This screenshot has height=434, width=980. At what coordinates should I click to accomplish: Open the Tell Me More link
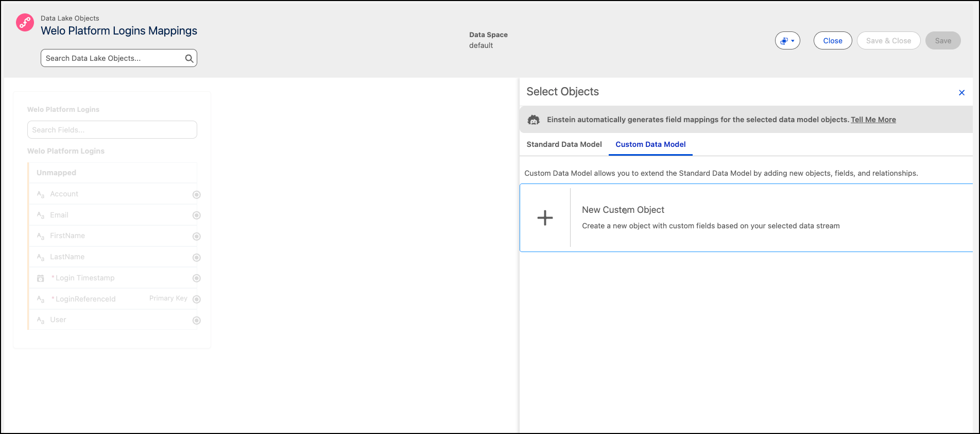[873, 120]
